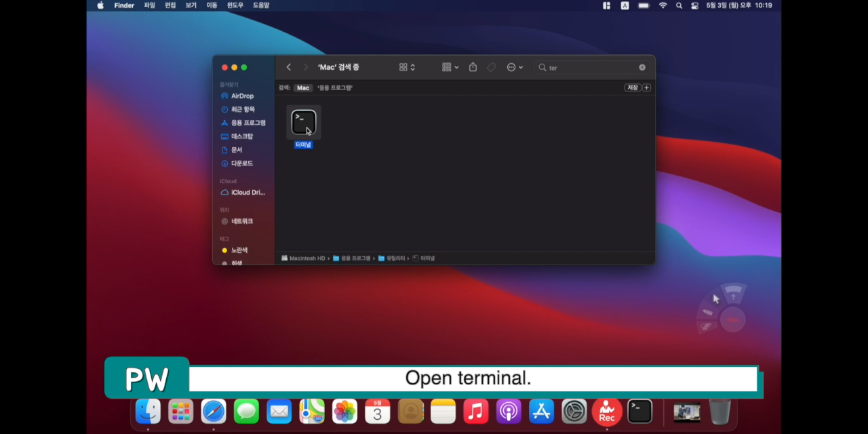
Task: Click the search field containing 'ter'
Action: 591,67
